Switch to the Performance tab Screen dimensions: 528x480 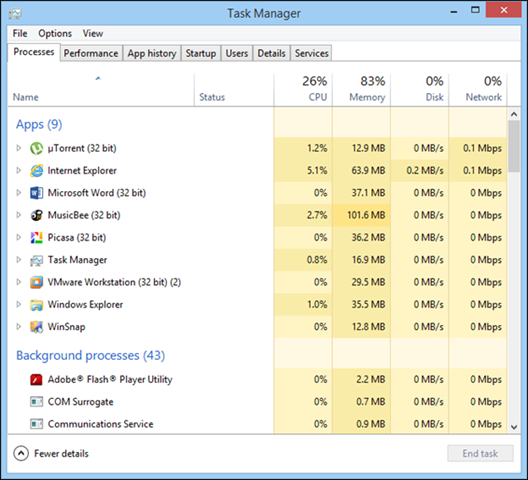tap(91, 53)
